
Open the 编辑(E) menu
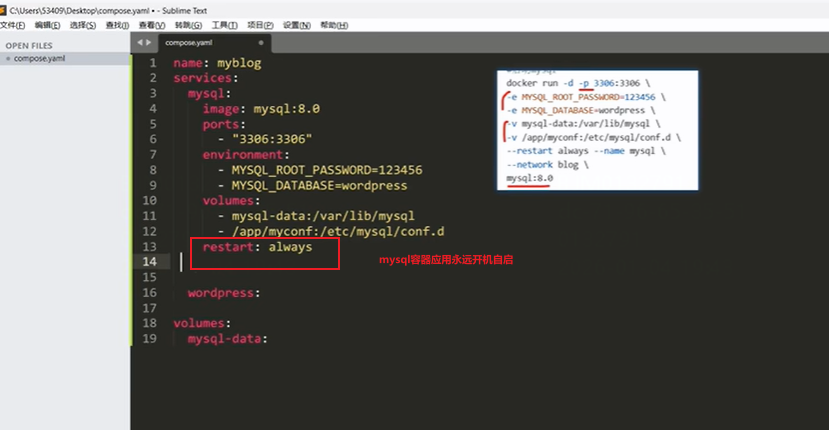click(x=48, y=25)
